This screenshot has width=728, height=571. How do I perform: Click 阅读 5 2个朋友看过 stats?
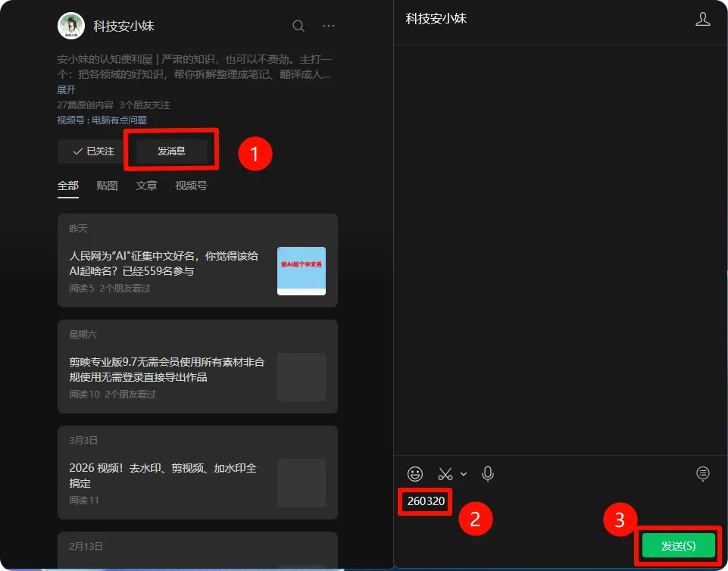click(110, 289)
